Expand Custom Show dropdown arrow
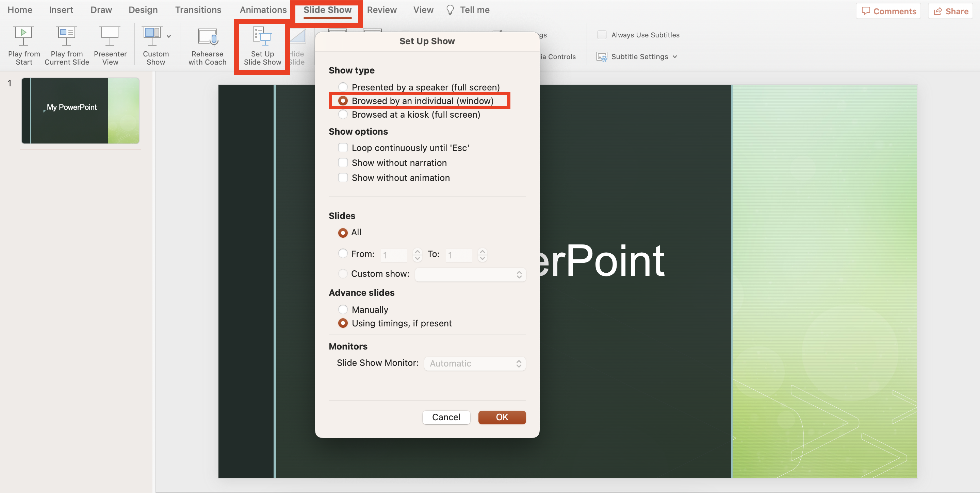 [169, 36]
